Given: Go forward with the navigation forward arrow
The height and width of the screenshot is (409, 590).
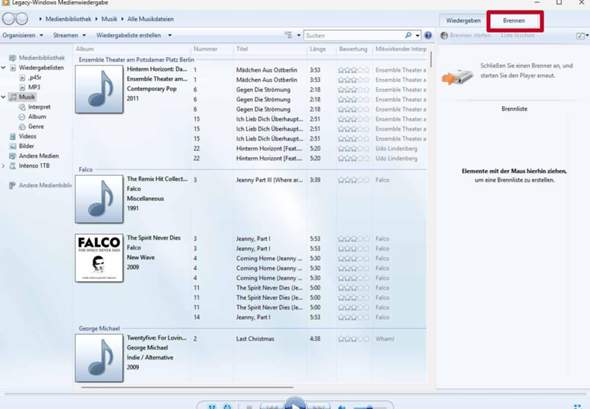Looking at the screenshot, I should [22, 19].
